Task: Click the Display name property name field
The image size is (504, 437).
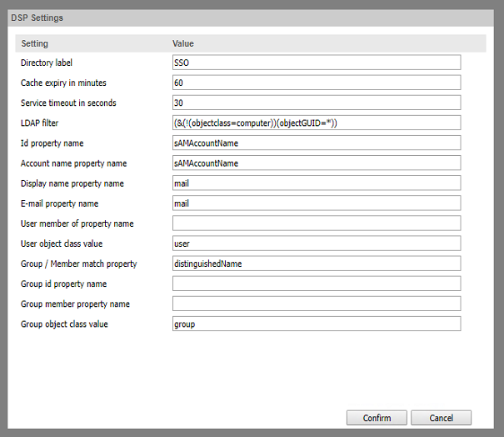Action: 316,183
